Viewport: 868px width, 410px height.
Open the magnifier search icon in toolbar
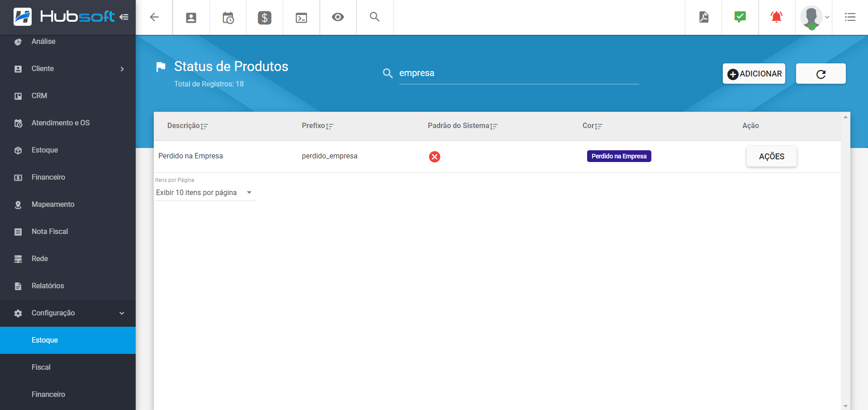375,17
